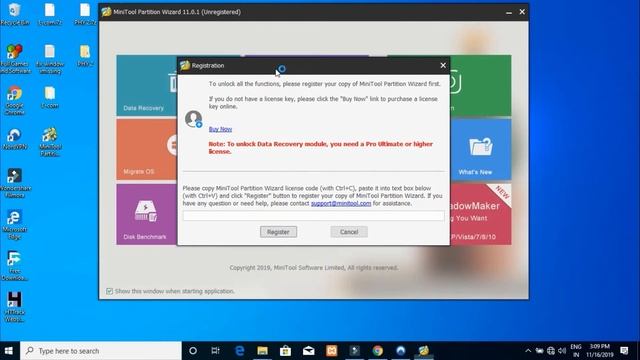Image resolution: width=640 pixels, height=360 pixels.
Task: Show hidden system tray icons
Action: point(528,351)
